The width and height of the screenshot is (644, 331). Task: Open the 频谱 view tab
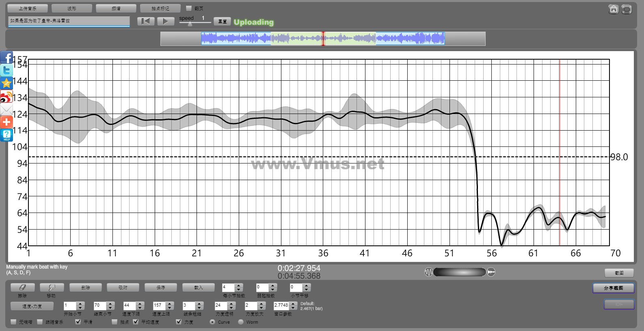116,8
